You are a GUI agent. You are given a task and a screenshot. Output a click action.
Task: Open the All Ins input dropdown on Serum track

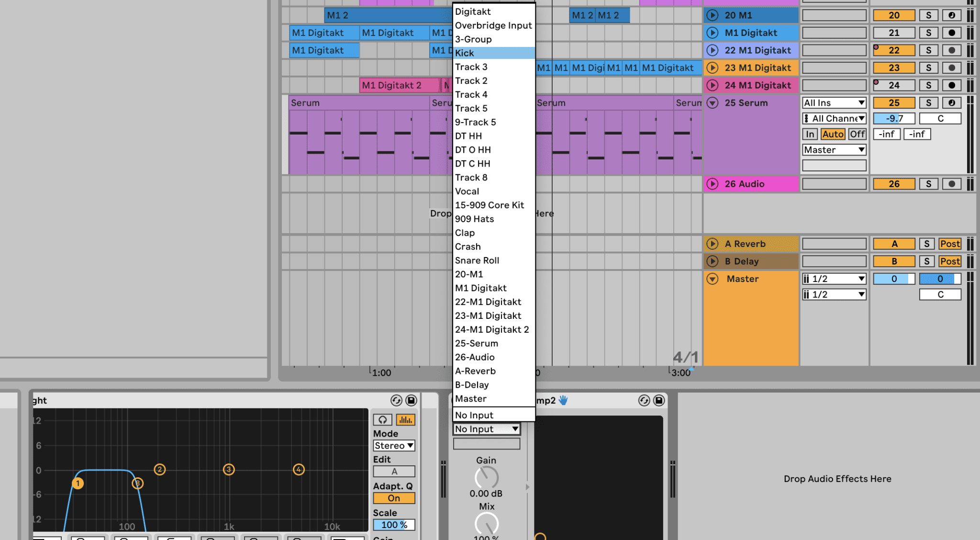(834, 102)
